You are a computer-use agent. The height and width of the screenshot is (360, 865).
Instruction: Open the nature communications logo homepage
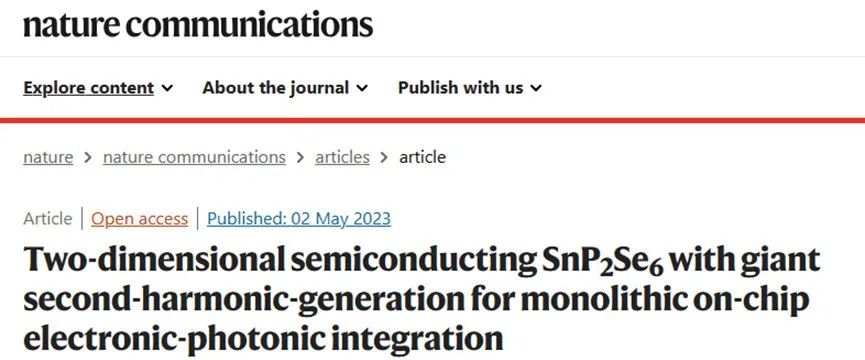[198, 24]
